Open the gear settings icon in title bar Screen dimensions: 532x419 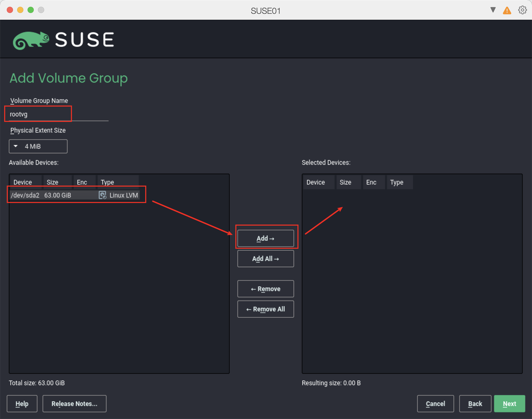(522, 10)
